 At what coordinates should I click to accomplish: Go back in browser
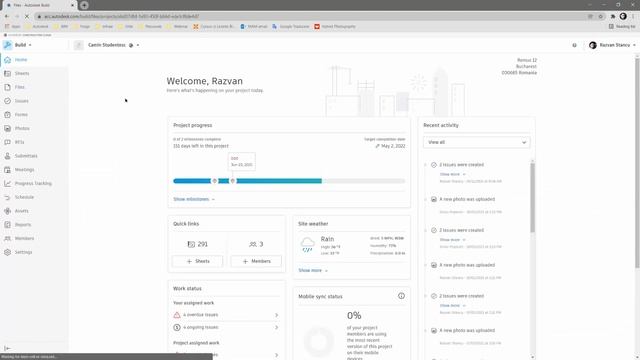pos(7,16)
